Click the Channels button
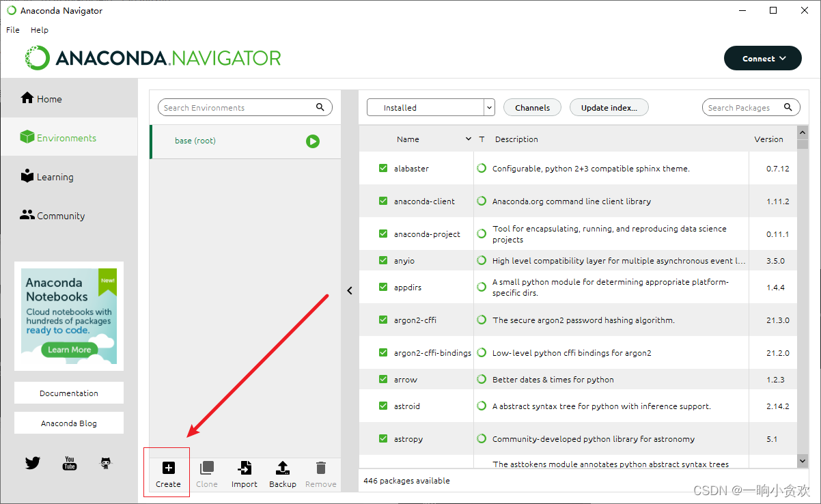Image resolution: width=821 pixels, height=504 pixels. [x=532, y=107]
